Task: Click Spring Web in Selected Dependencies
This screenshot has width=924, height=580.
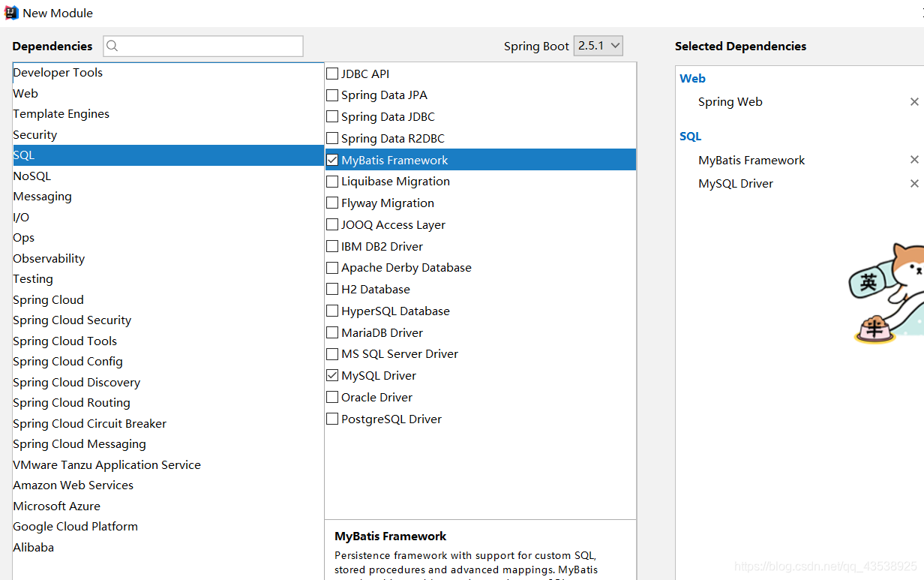Action: coord(730,102)
